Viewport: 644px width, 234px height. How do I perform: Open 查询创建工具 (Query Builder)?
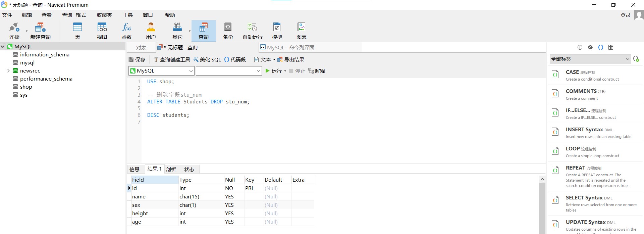(x=172, y=59)
